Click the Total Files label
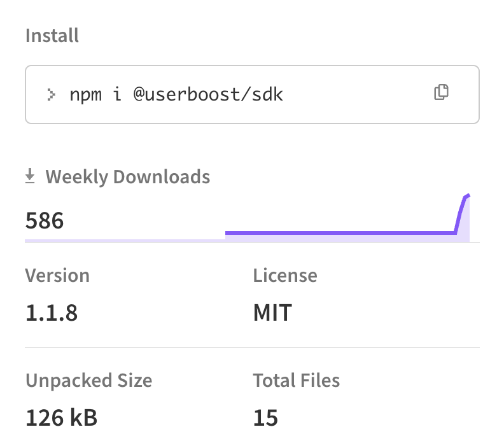This screenshot has height=448, width=504. 297,381
